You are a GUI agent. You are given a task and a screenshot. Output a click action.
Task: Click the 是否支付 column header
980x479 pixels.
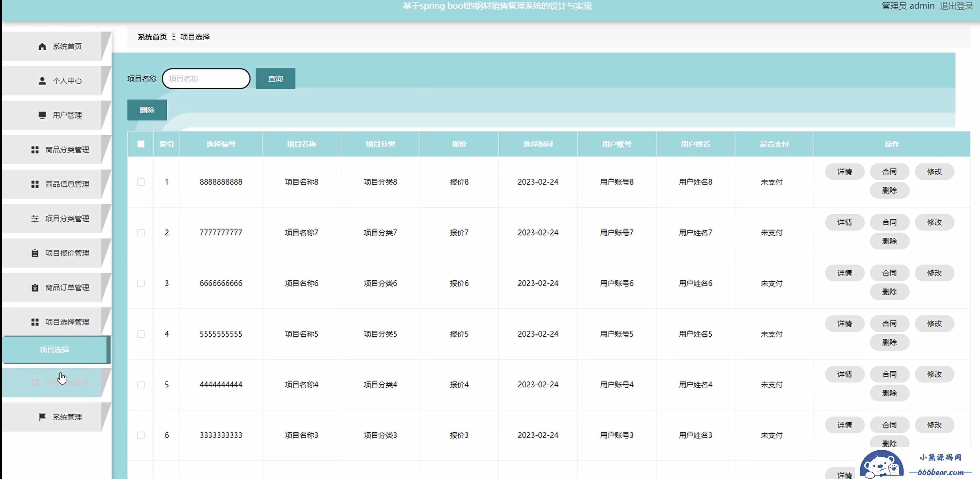[x=774, y=144]
